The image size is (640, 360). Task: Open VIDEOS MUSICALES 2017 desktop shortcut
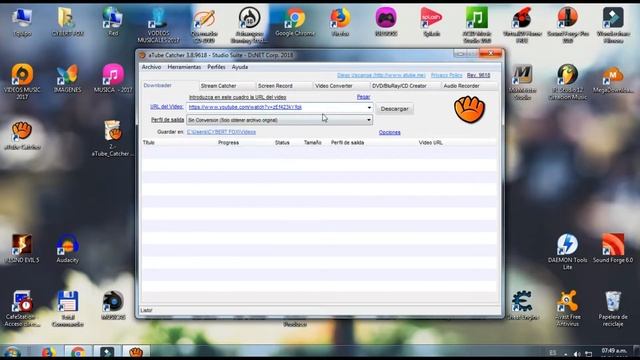point(158,25)
